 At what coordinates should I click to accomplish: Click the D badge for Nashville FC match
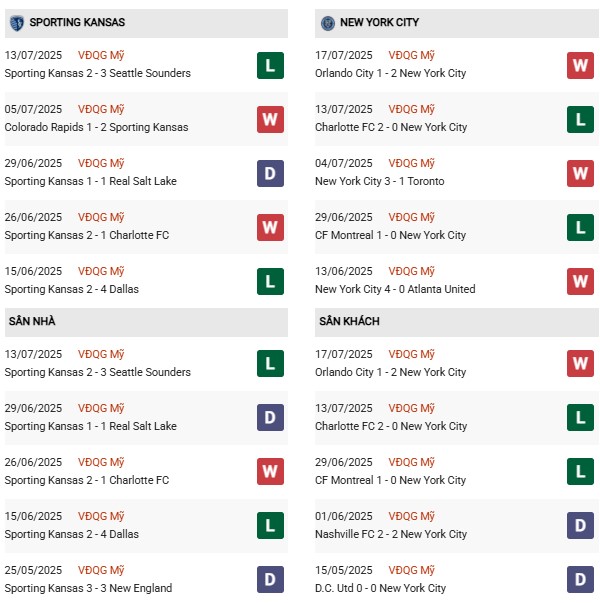[x=580, y=526]
